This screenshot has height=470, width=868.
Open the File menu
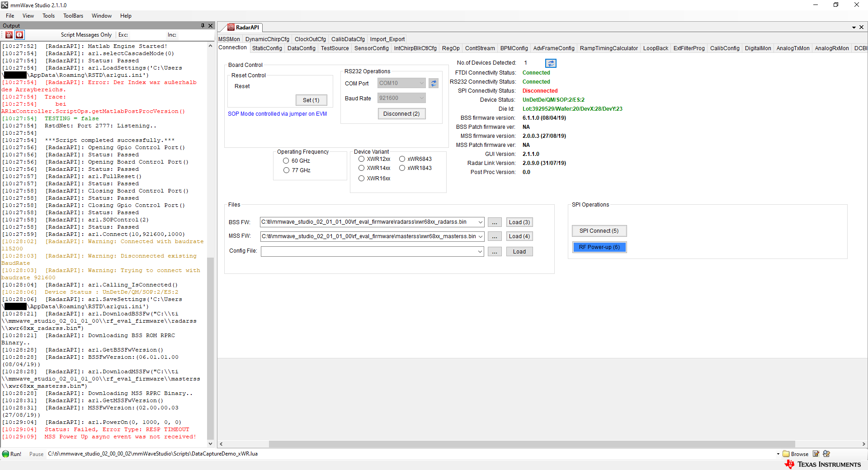click(x=10, y=16)
